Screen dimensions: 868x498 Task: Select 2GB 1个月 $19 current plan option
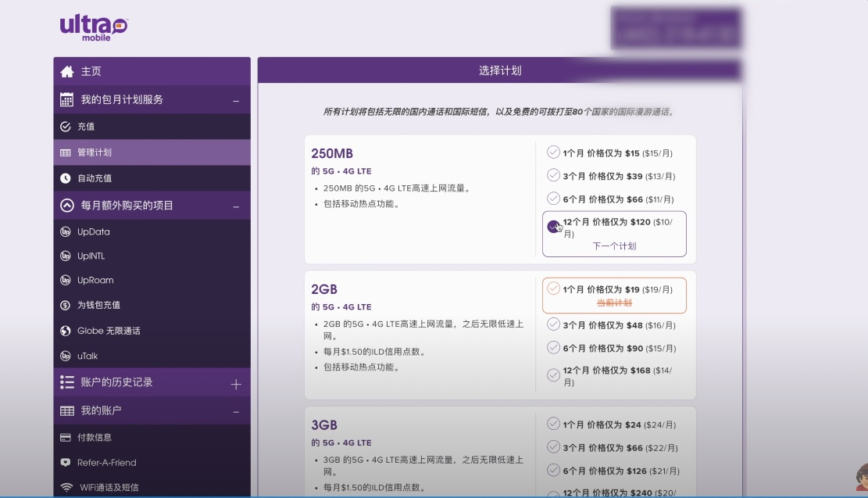pos(554,288)
